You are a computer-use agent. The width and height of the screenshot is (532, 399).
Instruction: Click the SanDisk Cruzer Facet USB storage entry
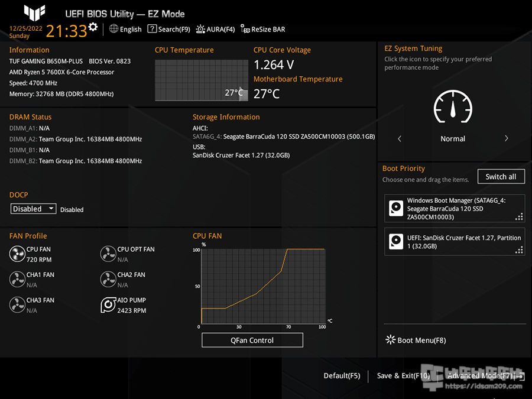click(241, 155)
